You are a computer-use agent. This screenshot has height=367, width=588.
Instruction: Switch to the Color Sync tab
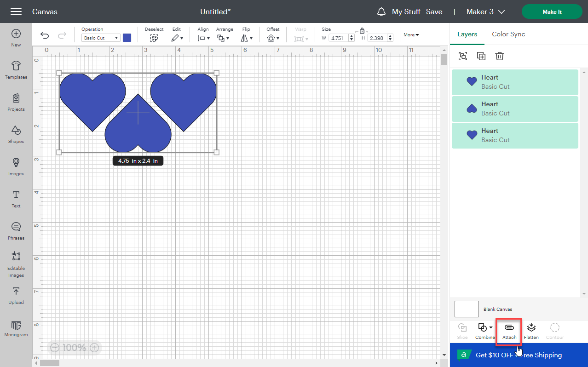coord(508,34)
